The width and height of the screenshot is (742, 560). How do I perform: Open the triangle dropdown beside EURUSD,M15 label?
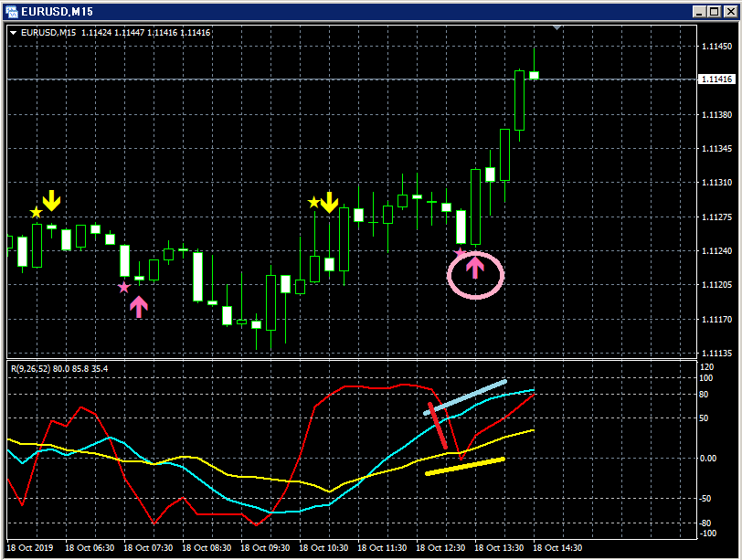click(x=13, y=33)
